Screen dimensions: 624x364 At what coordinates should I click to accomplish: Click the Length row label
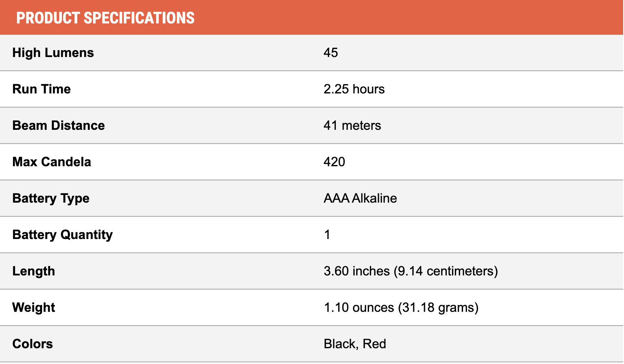(34, 271)
